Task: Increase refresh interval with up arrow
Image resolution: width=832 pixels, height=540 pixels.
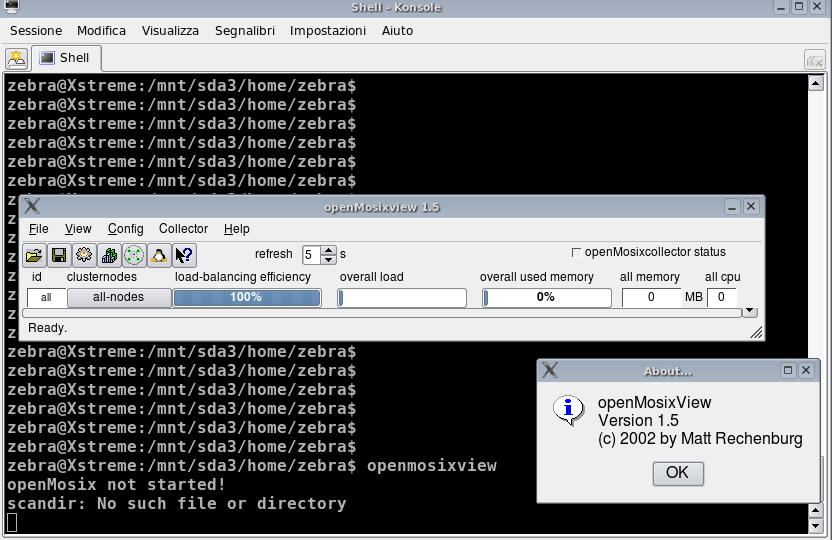Action: (329, 250)
